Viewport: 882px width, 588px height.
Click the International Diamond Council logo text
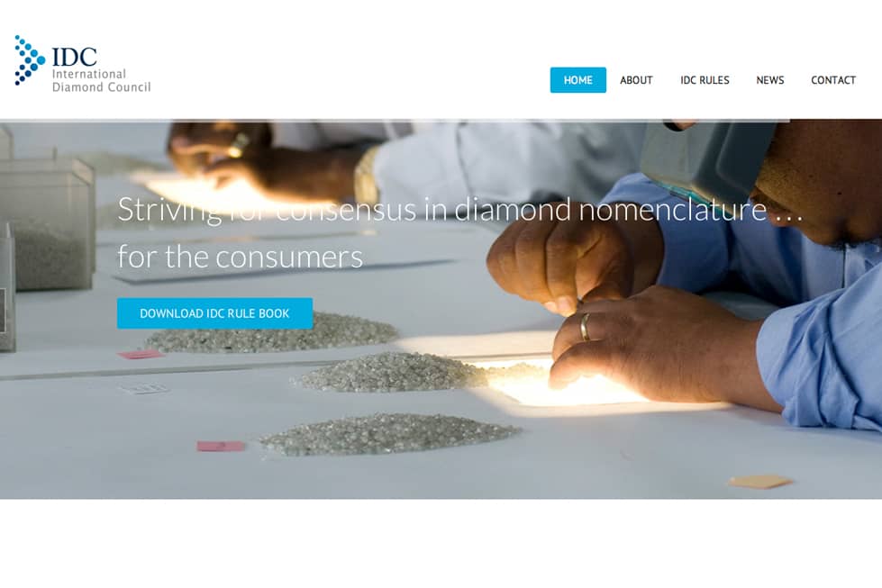(101, 80)
